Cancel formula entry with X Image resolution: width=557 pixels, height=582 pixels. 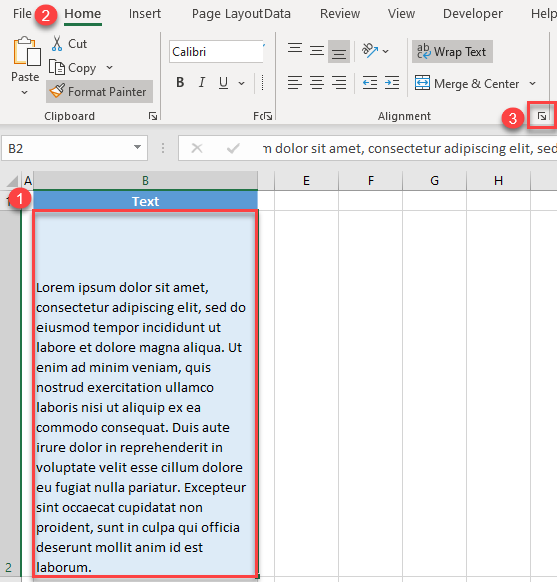click(197, 148)
